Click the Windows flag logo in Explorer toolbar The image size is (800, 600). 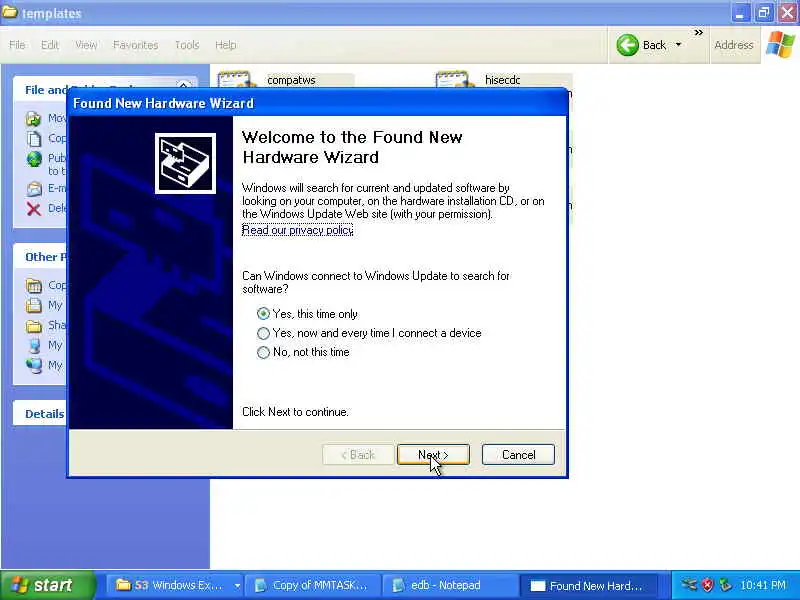point(780,45)
